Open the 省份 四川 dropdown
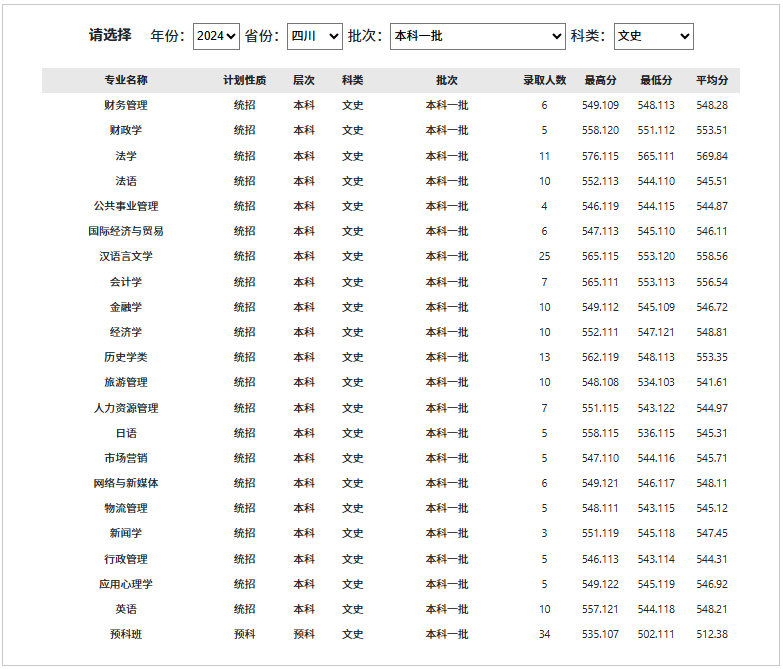 coord(315,36)
